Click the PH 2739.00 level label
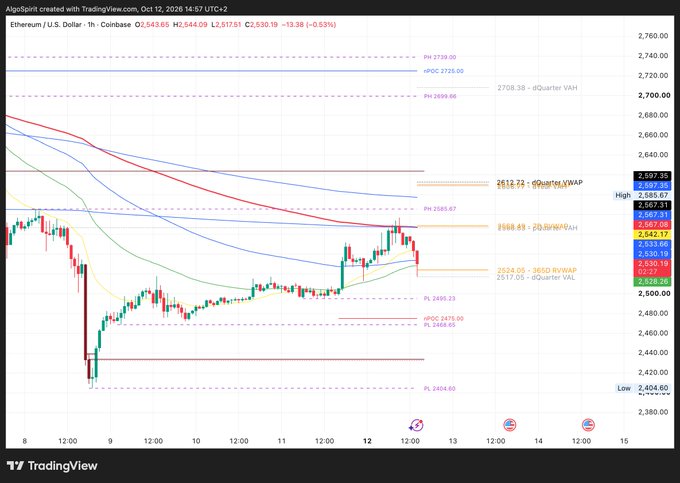The width and height of the screenshot is (680, 483). click(x=440, y=57)
